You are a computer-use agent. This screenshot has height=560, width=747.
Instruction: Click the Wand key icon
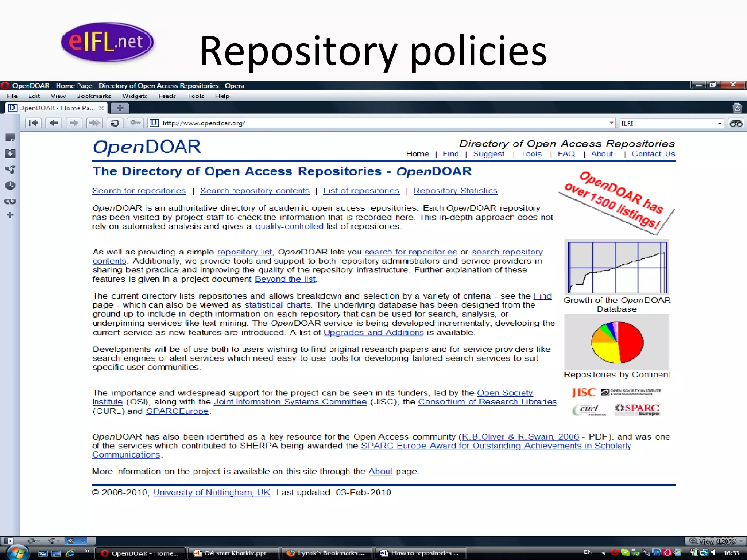(x=135, y=123)
